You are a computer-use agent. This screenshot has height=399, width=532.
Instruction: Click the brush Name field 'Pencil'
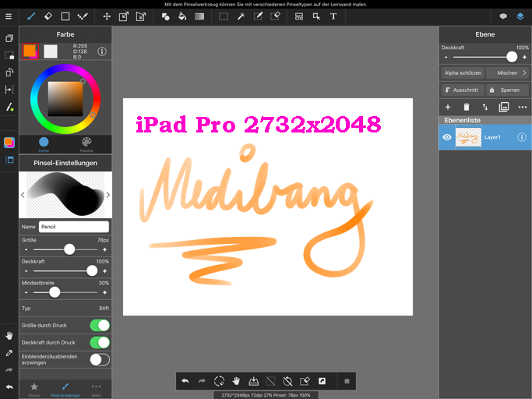(74, 227)
